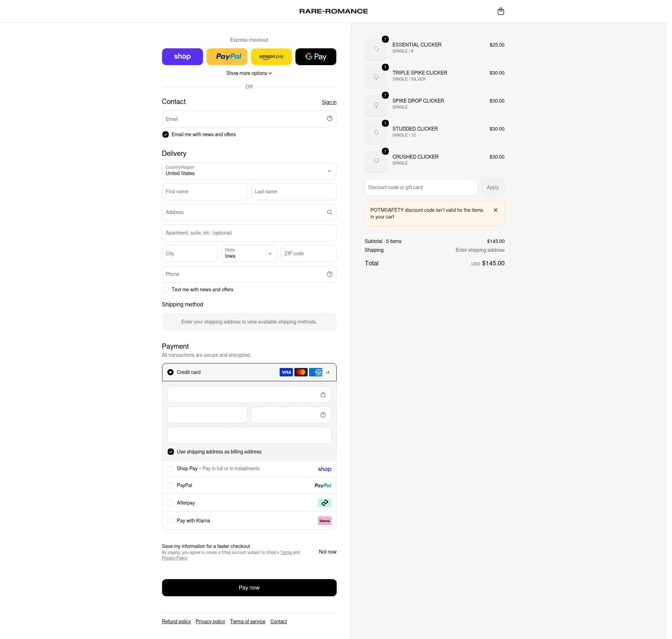This screenshot has height=639, width=672.
Task: Select the PayPal payment radio option
Action: point(170,486)
